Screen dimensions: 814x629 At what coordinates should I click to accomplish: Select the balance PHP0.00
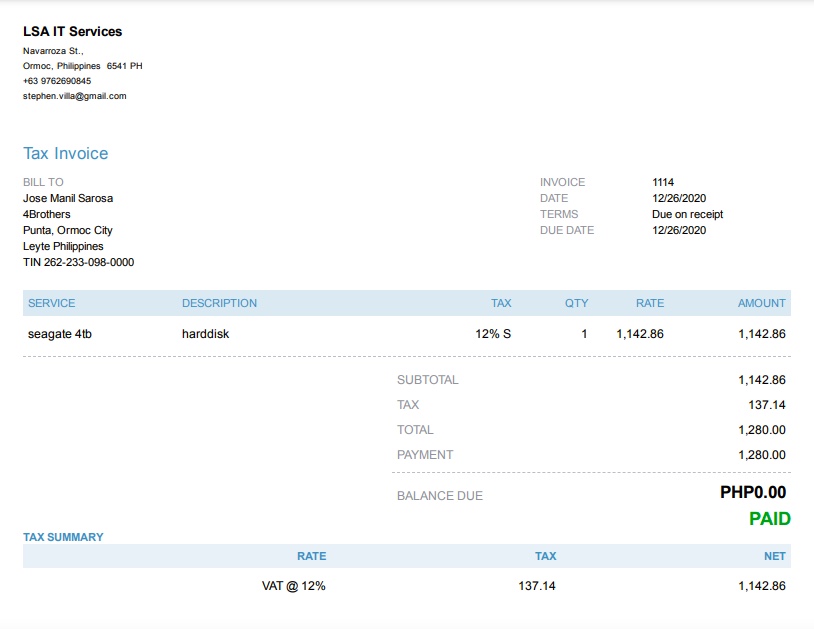pyautogui.click(x=753, y=492)
